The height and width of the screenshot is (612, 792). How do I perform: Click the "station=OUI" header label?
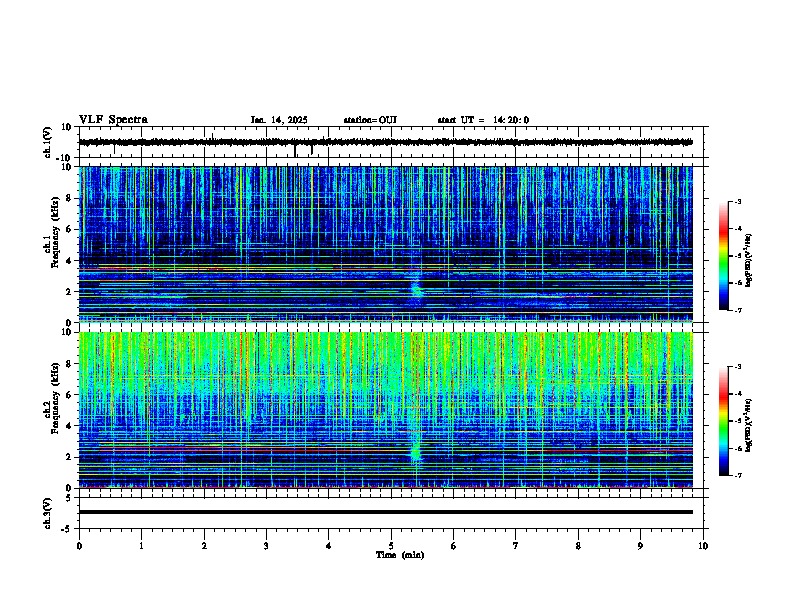click(370, 120)
